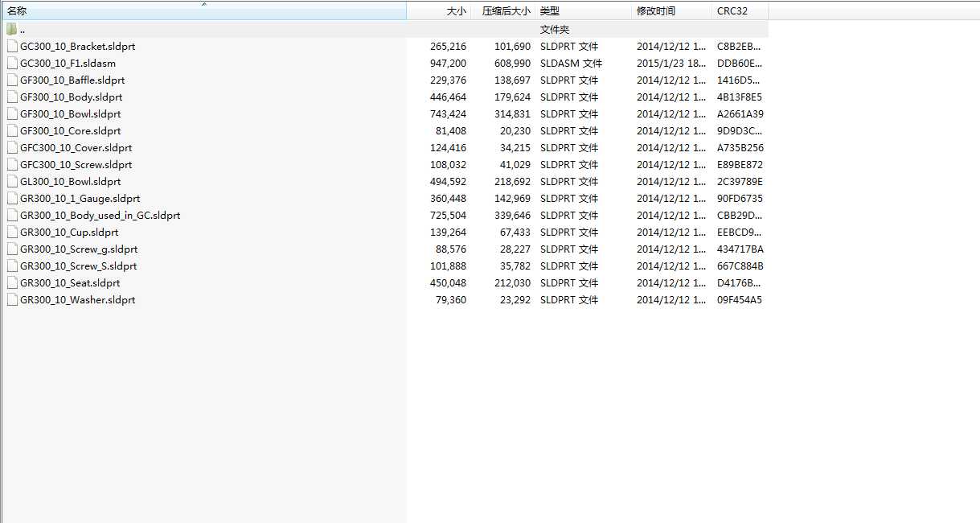Select file name GF300_10_Baffle.sldprt
This screenshot has height=523, width=980.
point(72,80)
